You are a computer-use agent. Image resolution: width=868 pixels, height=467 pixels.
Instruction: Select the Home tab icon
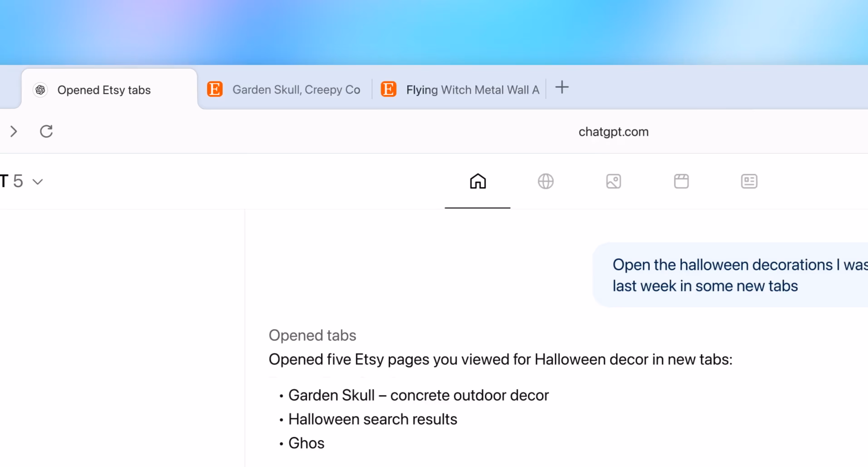click(x=477, y=181)
